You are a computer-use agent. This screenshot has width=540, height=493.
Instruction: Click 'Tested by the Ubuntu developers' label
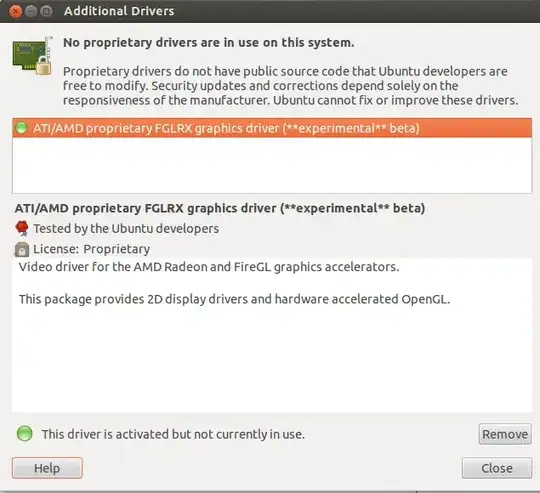coord(126,229)
